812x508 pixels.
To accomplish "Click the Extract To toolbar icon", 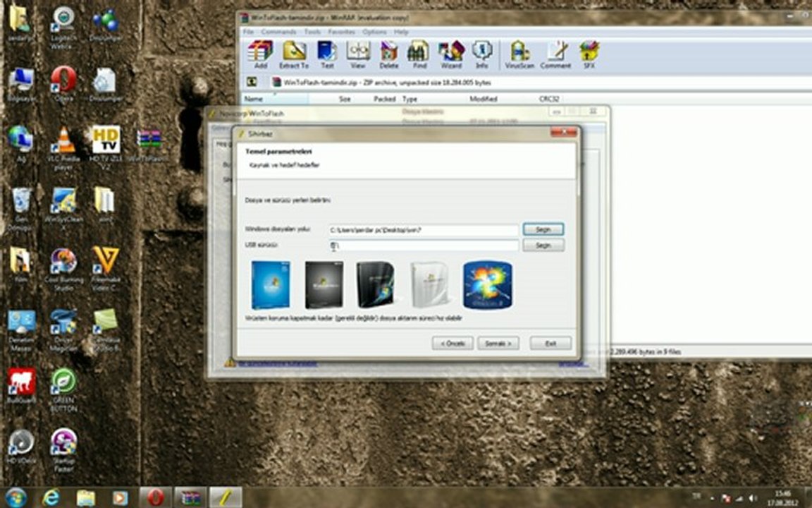I will coord(294,55).
